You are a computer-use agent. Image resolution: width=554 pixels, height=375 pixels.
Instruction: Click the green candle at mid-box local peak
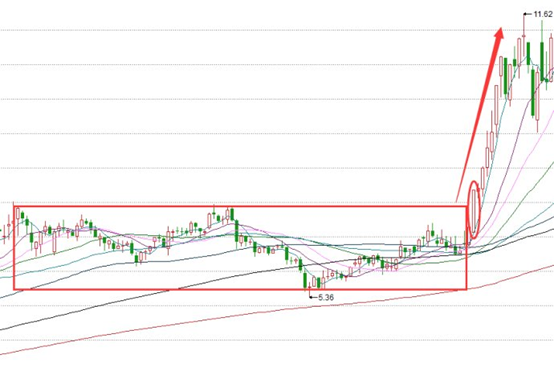(232, 214)
